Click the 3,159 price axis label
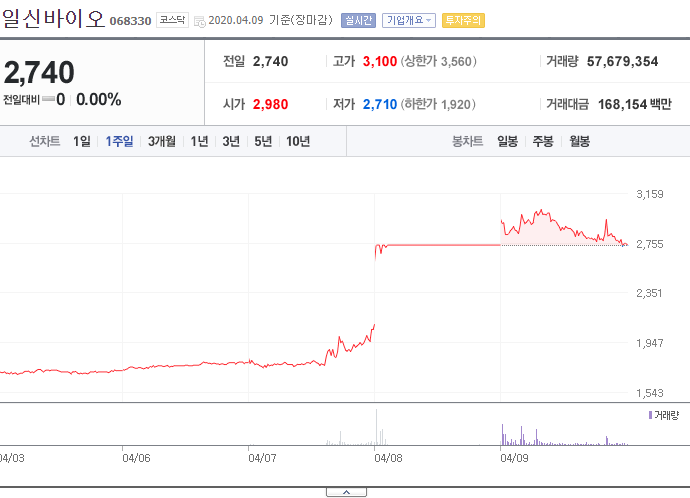 (650, 194)
